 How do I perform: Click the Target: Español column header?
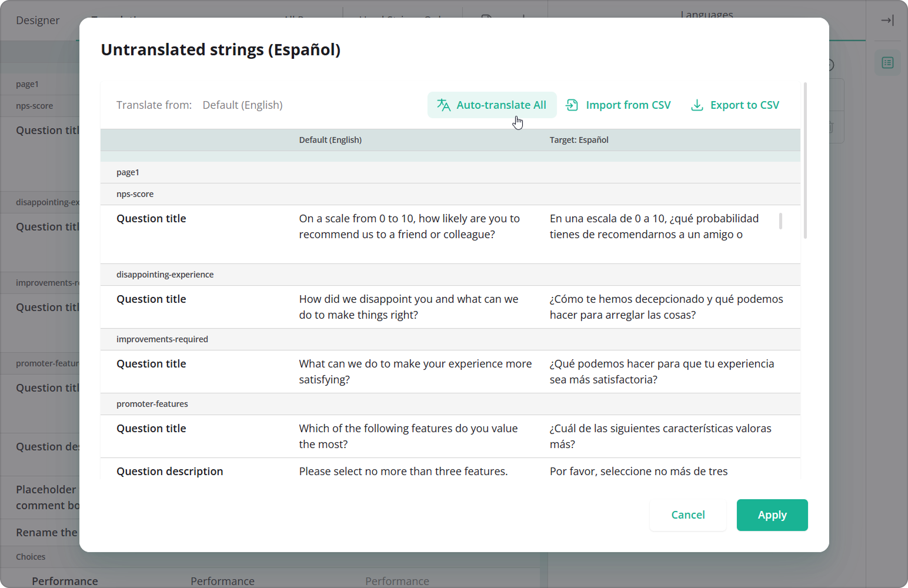tap(579, 140)
